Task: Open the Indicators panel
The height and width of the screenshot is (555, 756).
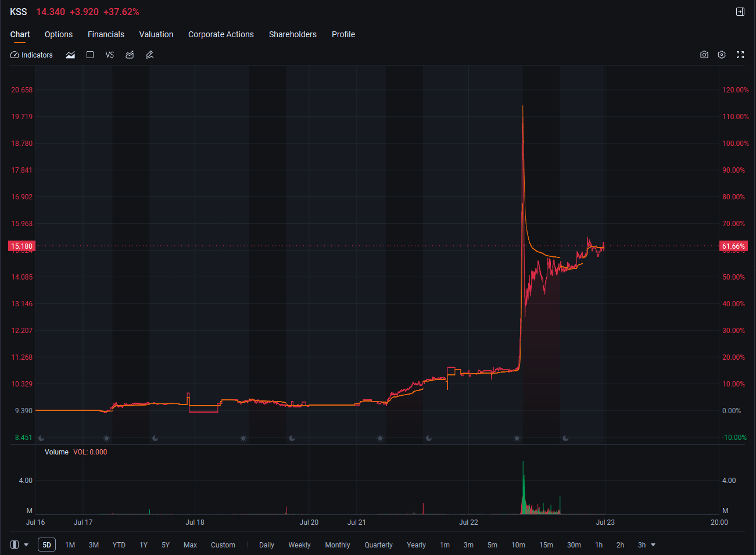Action: 31,55
